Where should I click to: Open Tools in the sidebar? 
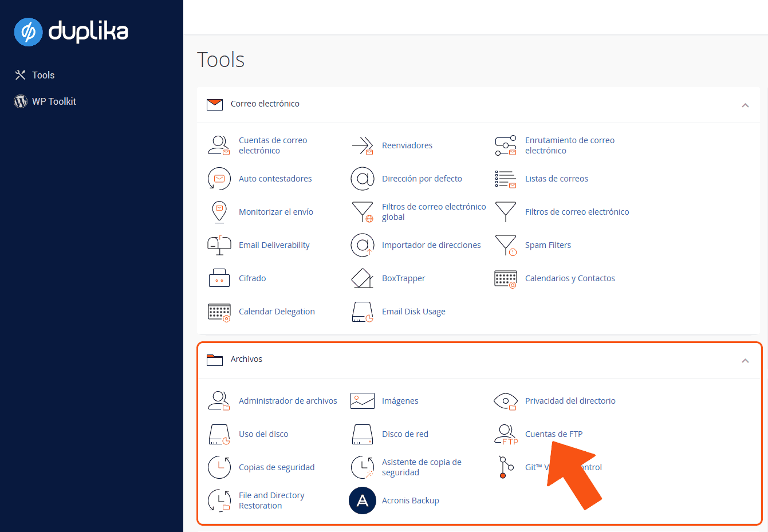[x=43, y=75]
